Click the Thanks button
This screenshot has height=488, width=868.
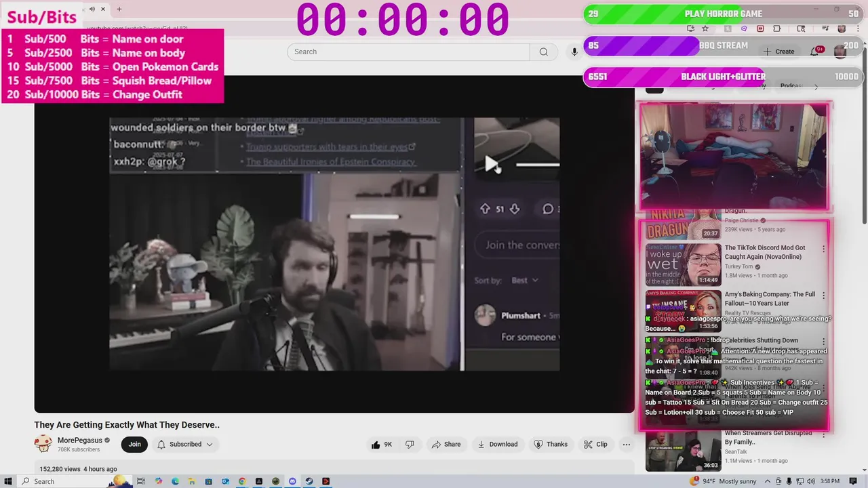tap(551, 445)
